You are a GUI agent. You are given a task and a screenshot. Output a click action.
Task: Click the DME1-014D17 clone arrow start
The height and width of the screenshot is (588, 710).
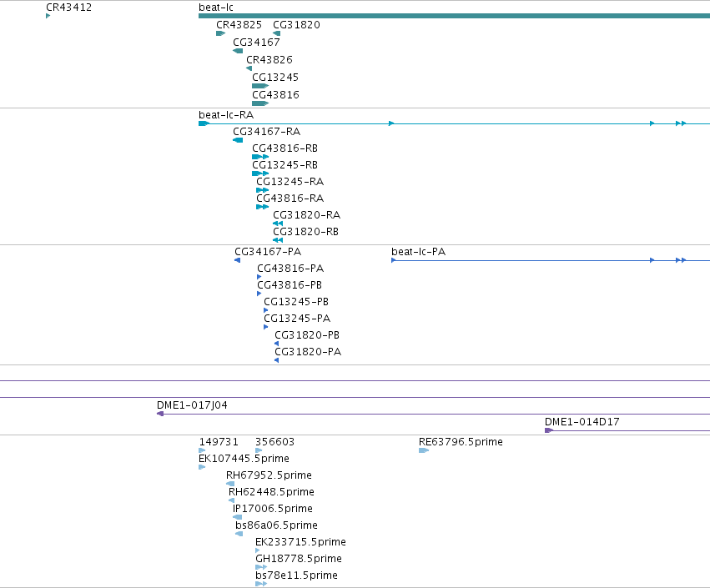click(549, 430)
